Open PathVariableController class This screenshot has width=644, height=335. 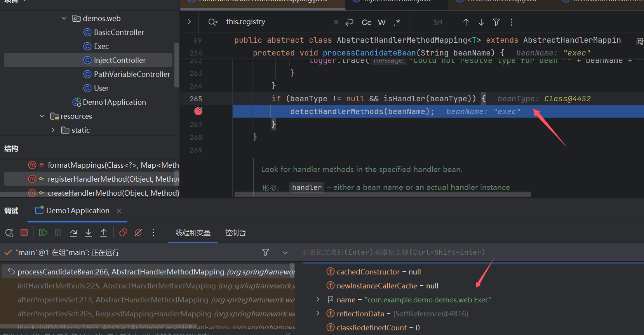click(x=132, y=74)
